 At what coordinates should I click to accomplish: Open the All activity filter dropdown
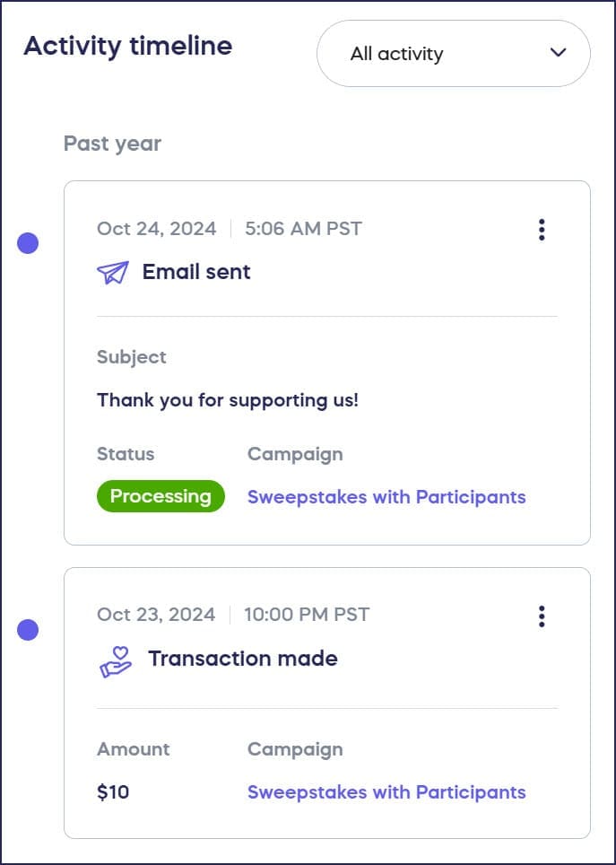(x=453, y=54)
